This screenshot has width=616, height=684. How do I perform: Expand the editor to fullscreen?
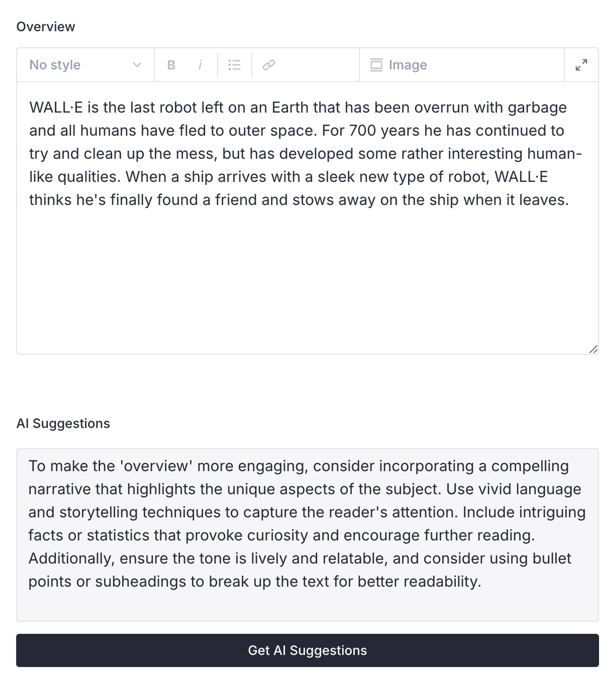(581, 65)
